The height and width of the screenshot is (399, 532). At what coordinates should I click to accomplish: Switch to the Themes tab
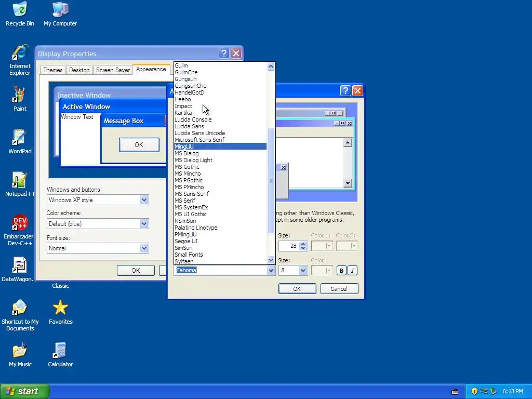tap(53, 70)
